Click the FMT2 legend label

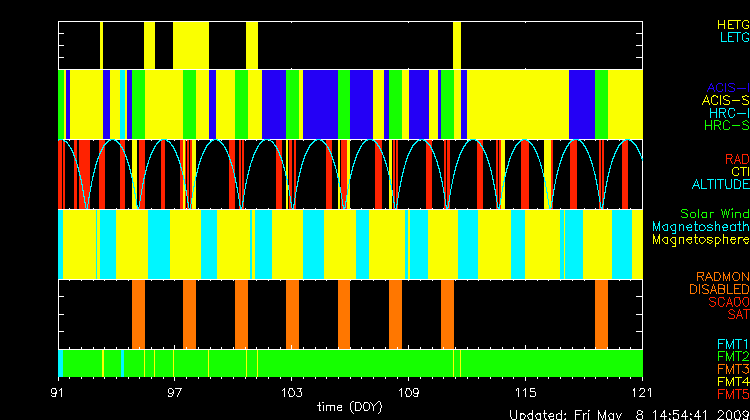733,356
